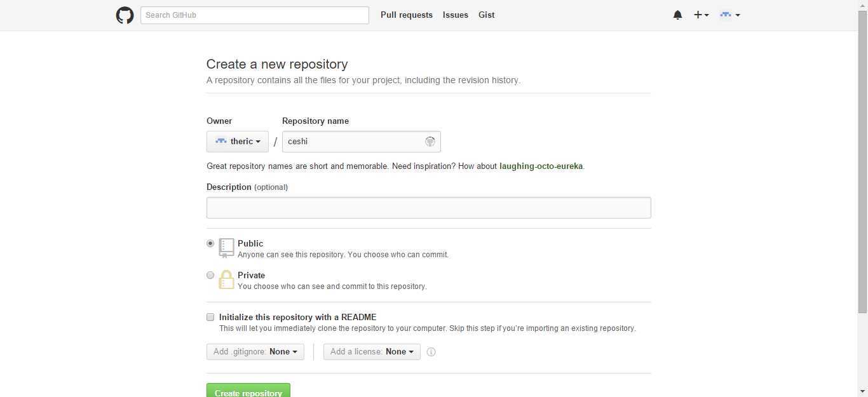
Task: Open the user avatar account menu
Action: pyautogui.click(x=729, y=15)
